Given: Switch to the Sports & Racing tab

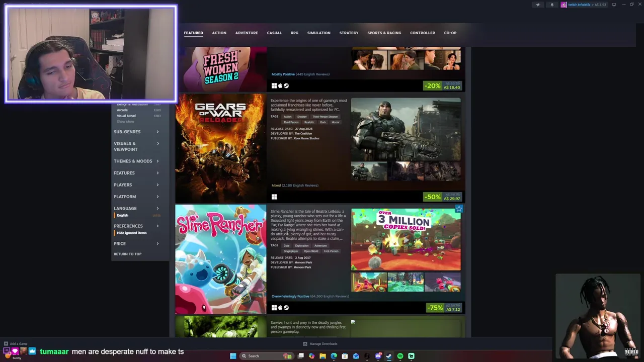Looking at the screenshot, I should pyautogui.click(x=384, y=33).
